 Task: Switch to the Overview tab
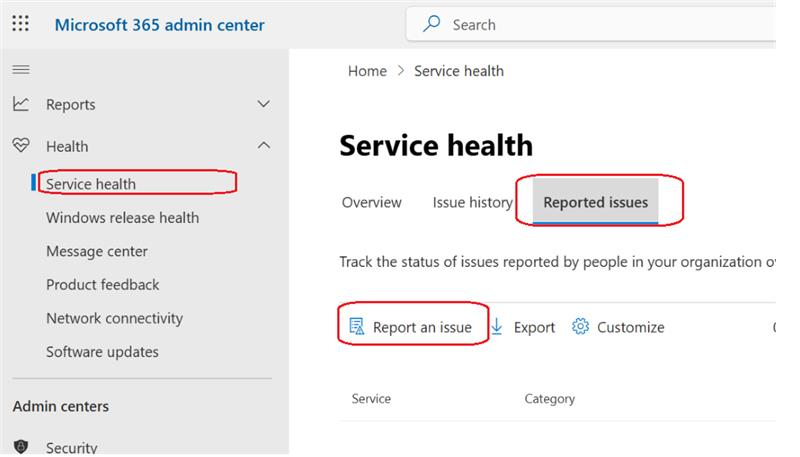coord(371,202)
